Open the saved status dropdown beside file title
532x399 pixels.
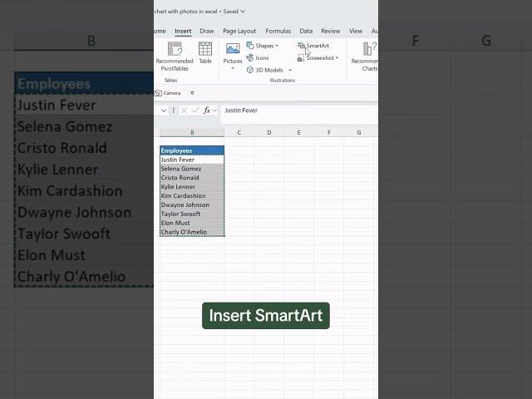(x=243, y=12)
